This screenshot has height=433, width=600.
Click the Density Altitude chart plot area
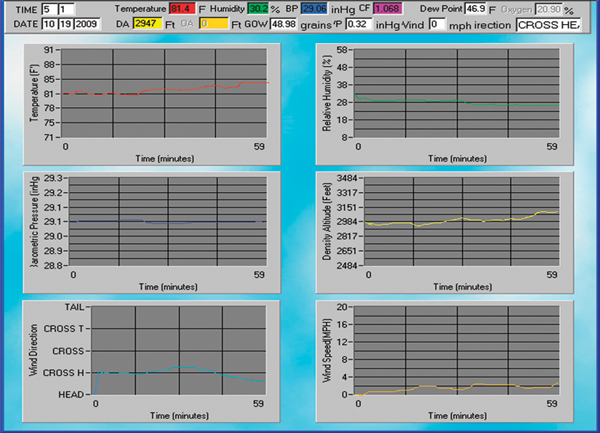(462, 222)
